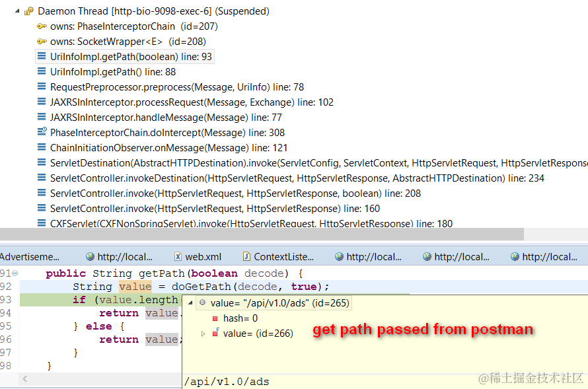This screenshot has height=389, width=588.
Task: Select JAXRSInInterceptor.processRequest line: 102 frame
Action: pyautogui.click(x=192, y=102)
